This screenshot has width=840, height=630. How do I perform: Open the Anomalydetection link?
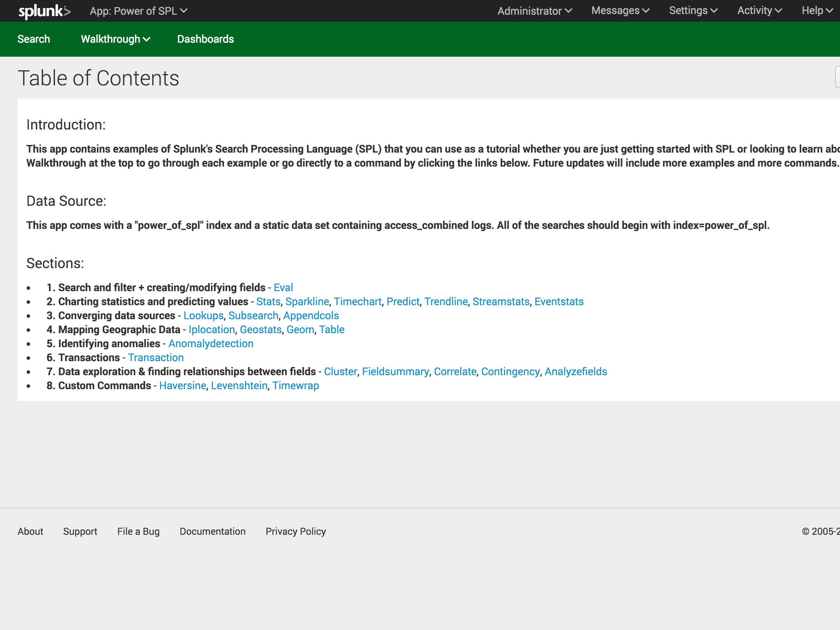211,344
